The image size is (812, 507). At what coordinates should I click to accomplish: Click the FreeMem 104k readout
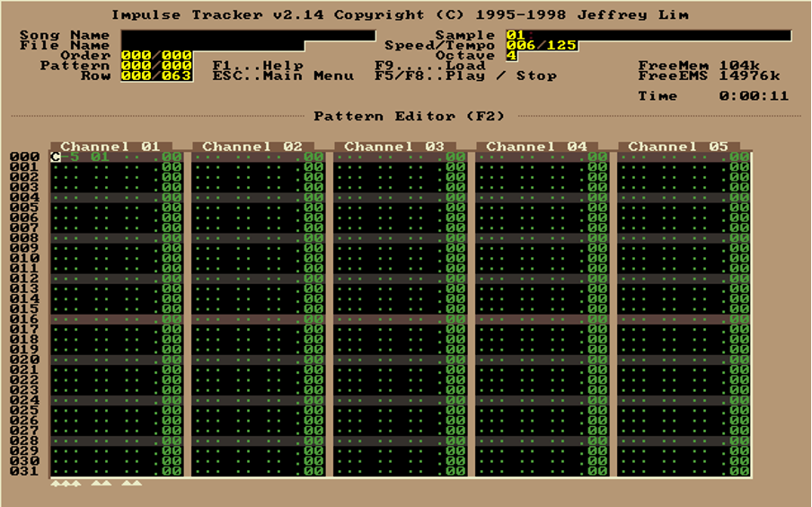[x=699, y=66]
